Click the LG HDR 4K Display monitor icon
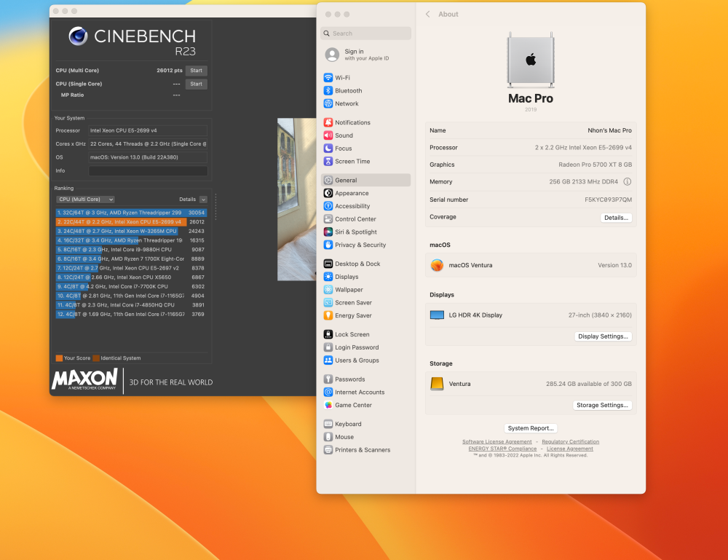 (437, 315)
